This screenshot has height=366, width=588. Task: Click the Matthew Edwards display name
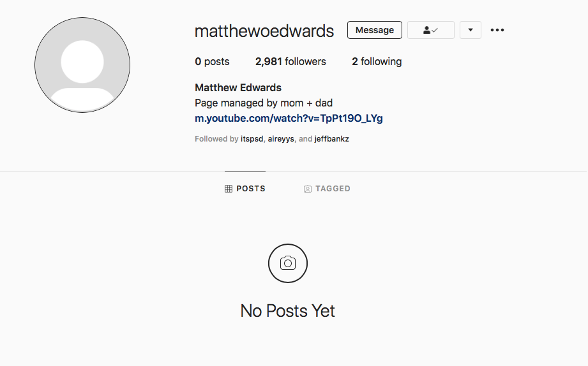pyautogui.click(x=238, y=87)
